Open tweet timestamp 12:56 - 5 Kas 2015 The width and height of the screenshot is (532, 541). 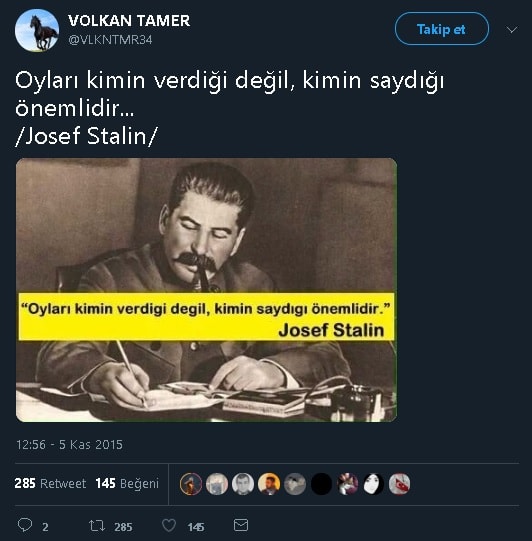pos(69,444)
